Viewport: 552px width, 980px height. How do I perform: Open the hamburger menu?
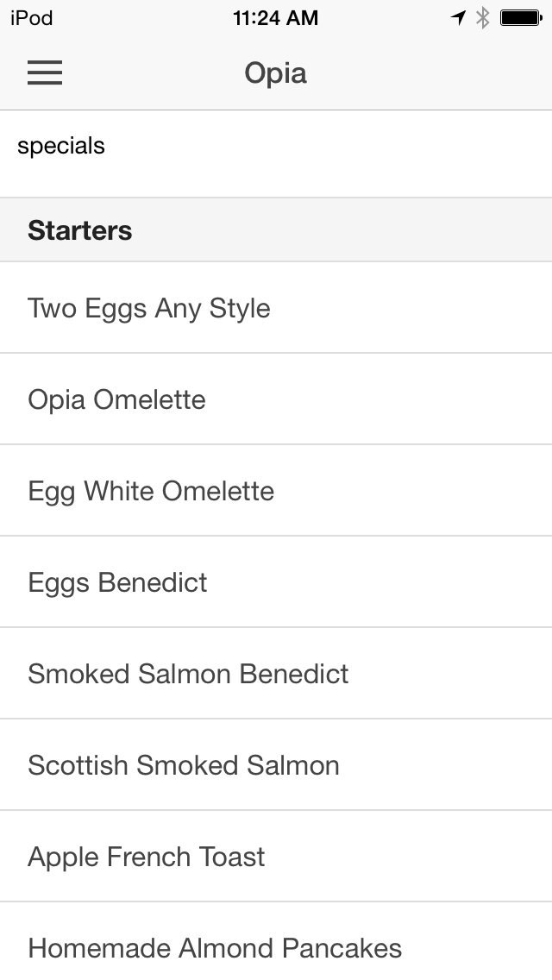tap(45, 73)
